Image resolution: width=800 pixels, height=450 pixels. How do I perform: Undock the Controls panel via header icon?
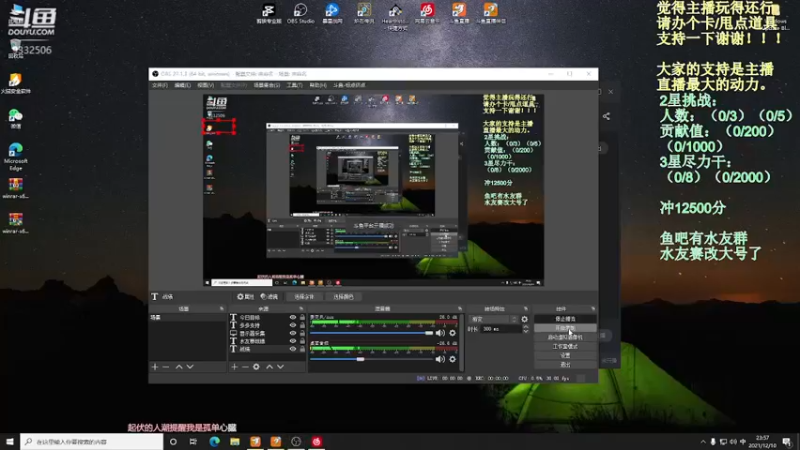point(593,309)
